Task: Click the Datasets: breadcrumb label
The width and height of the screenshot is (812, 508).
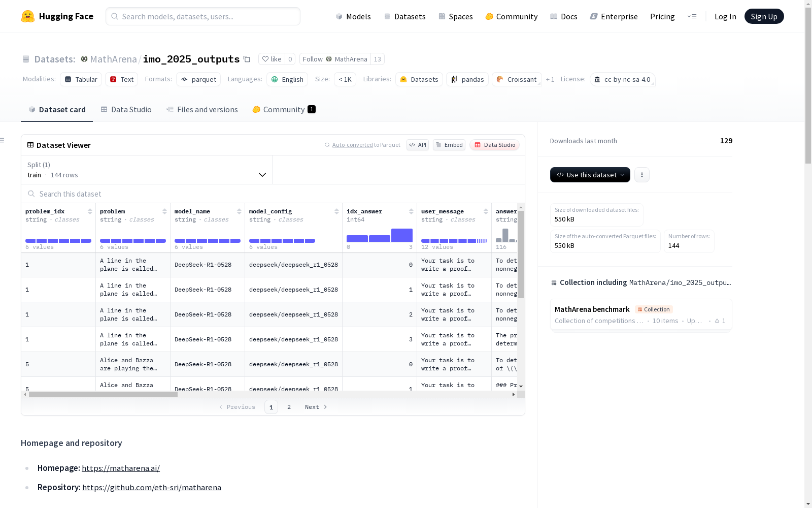Action: [x=55, y=59]
